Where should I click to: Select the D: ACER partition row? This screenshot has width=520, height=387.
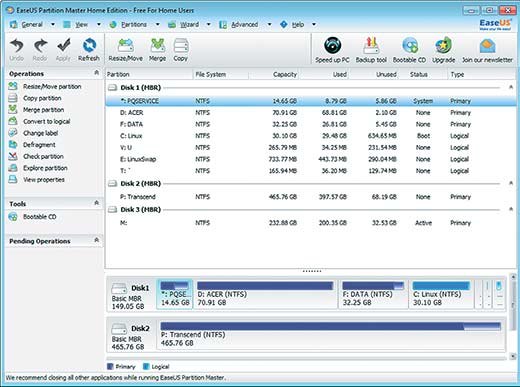(x=311, y=113)
